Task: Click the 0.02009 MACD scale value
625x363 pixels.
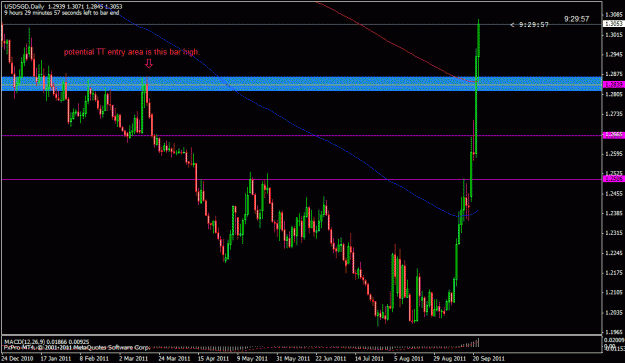Action: [614, 340]
